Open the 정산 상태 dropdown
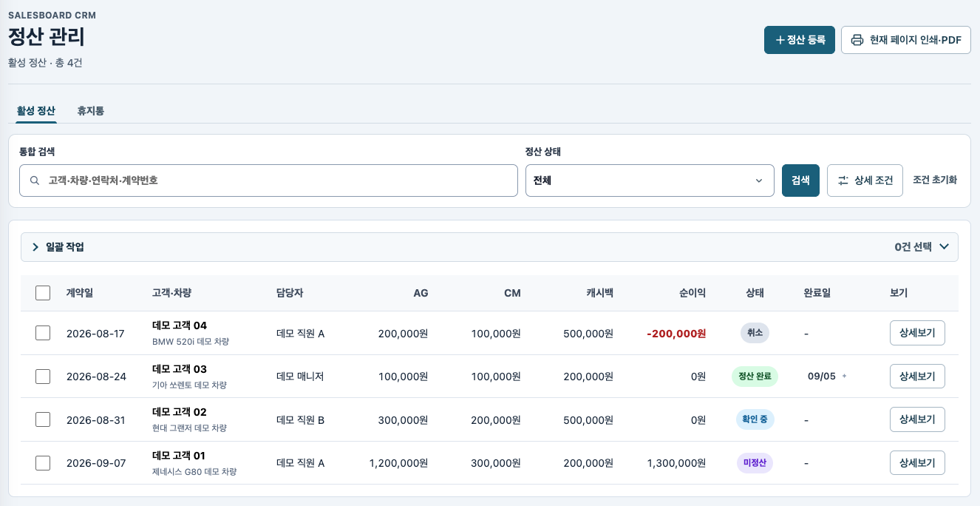Screen dimensions: 980x506 [x=650, y=181]
